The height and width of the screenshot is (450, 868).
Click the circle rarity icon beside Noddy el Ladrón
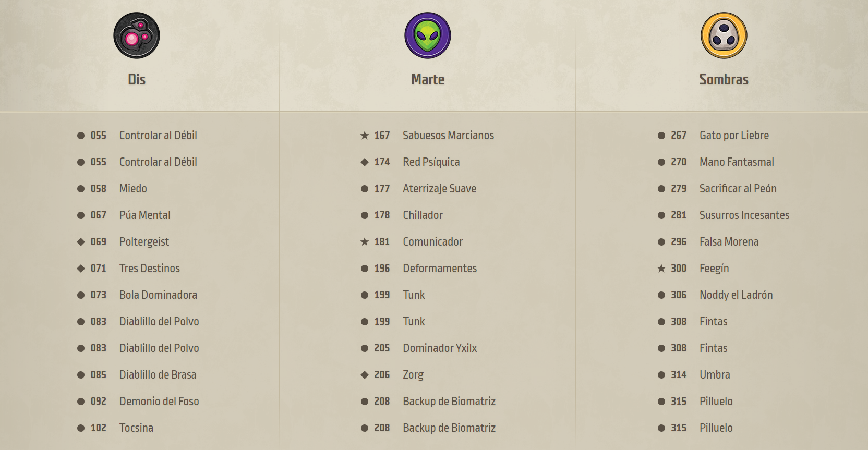661,295
